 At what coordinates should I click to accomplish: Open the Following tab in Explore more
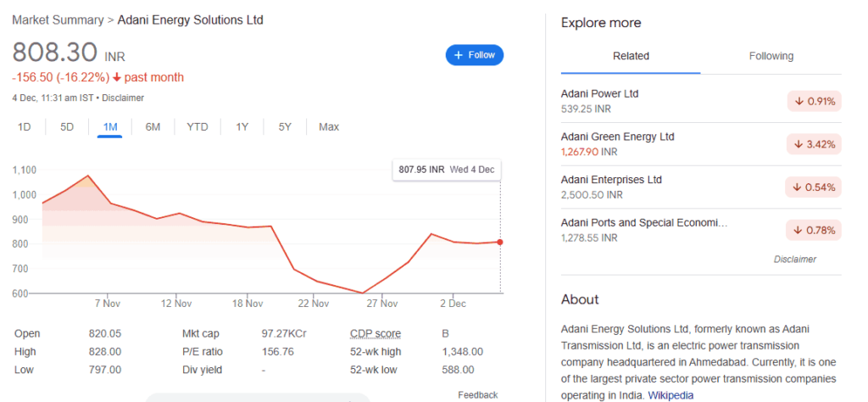(771, 56)
